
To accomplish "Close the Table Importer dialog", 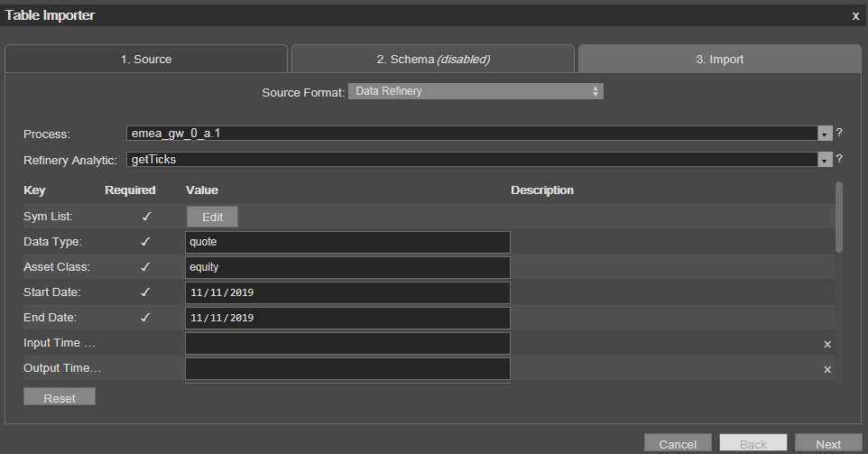I will tap(855, 16).
